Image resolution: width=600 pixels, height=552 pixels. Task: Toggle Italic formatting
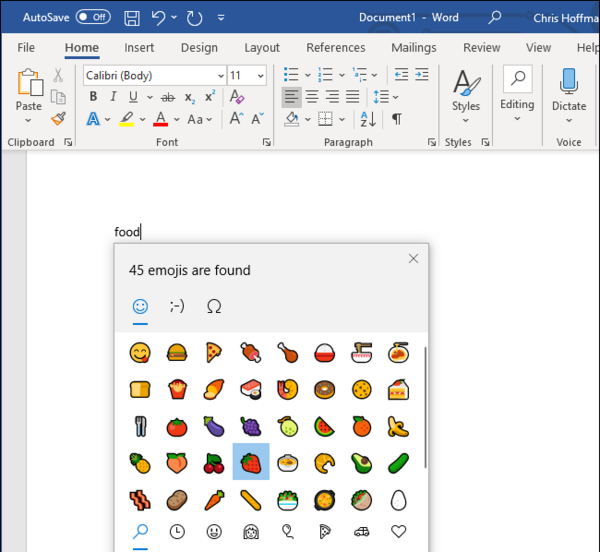click(x=113, y=96)
